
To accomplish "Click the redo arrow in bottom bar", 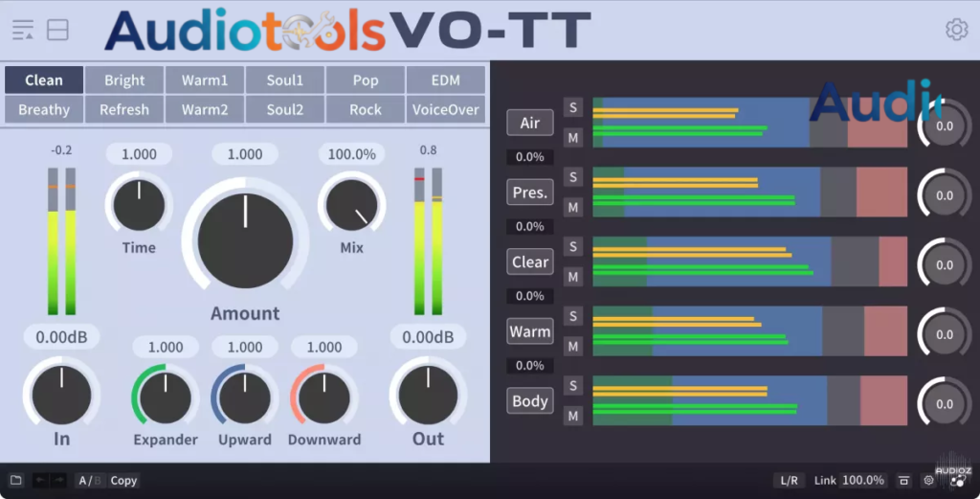I will (58, 480).
